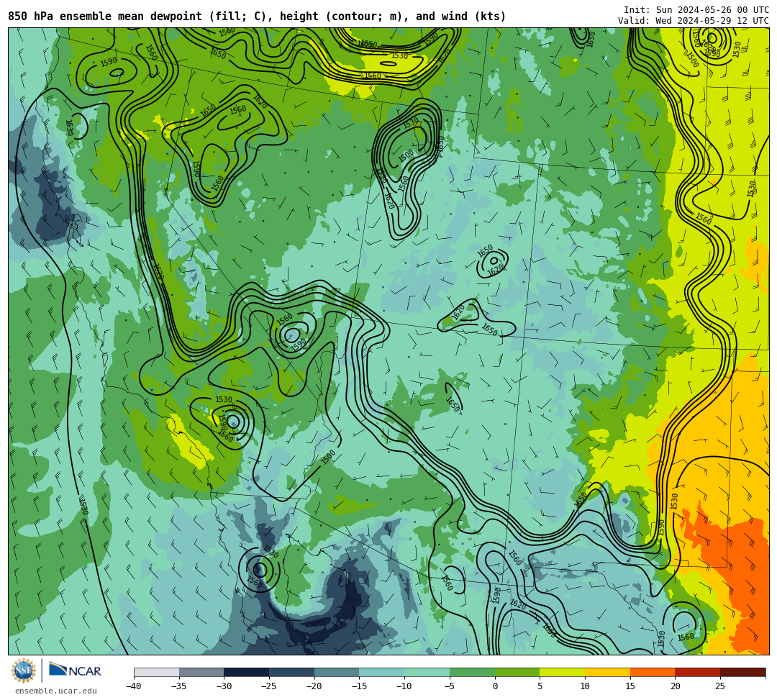Screen dimensions: 777x700
Task: Click the colorbar tick label '0'
Action: point(495,686)
